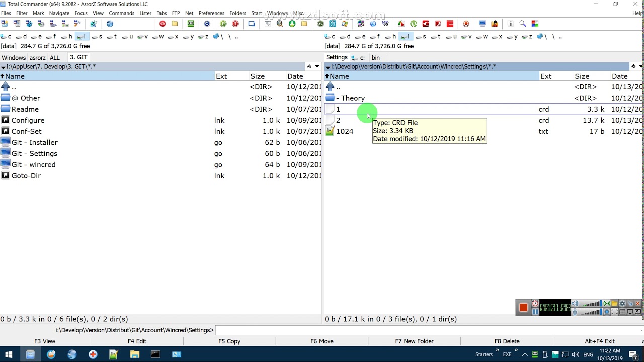644x362 pixels.
Task: Open right panel favorites asterisk button
Action: 633,66
